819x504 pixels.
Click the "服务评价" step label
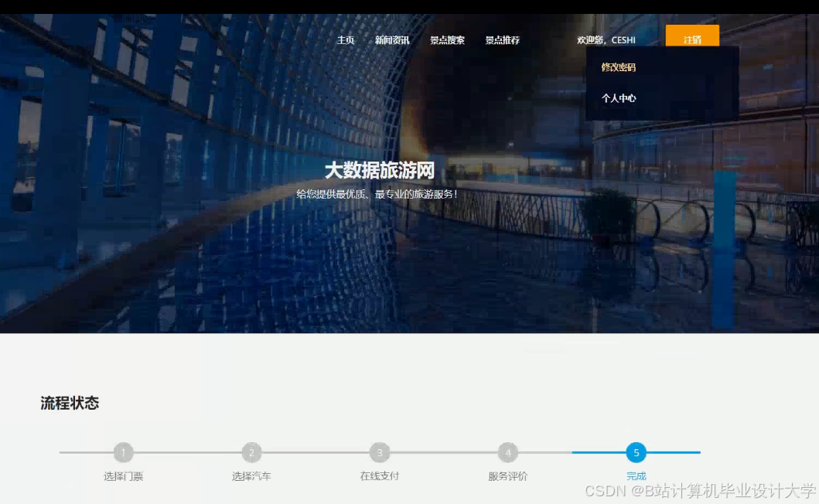coord(507,475)
